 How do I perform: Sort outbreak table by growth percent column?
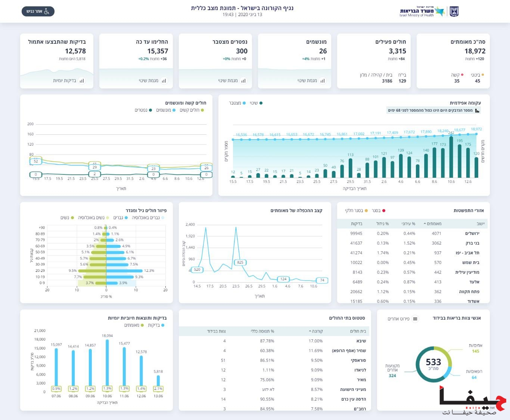coord(382,224)
